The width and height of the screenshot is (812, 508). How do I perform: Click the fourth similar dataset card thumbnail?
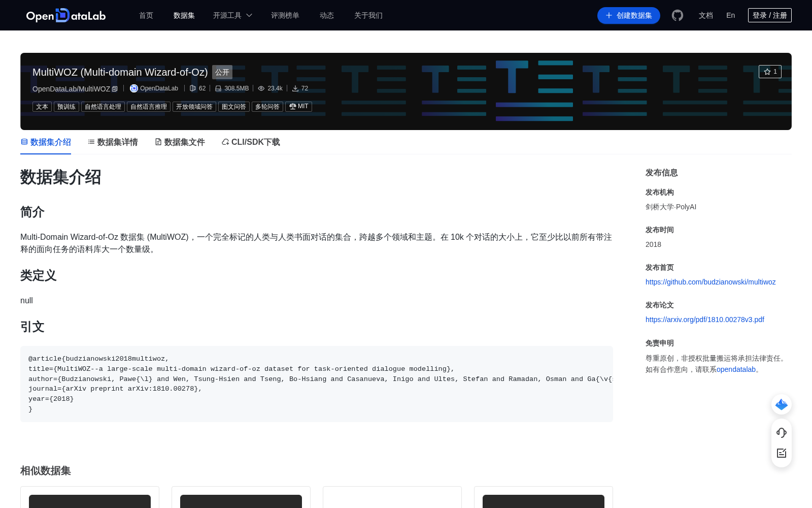click(x=544, y=501)
